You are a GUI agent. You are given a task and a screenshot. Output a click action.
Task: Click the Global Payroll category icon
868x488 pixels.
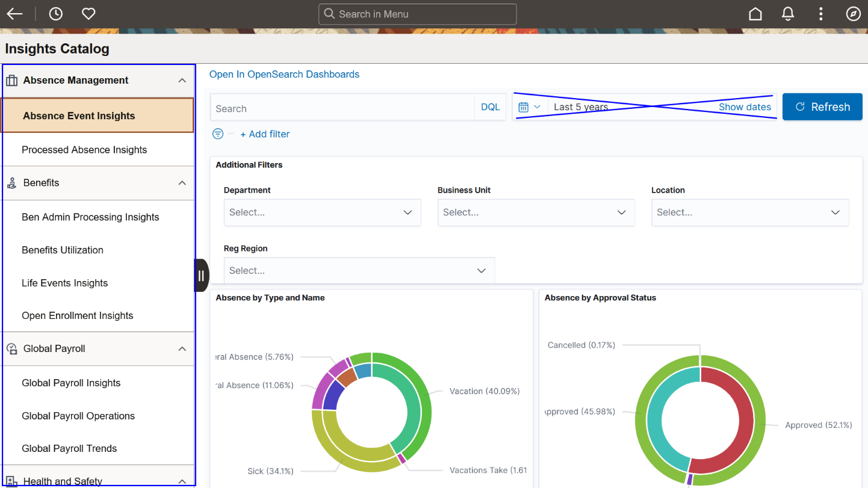coord(11,349)
